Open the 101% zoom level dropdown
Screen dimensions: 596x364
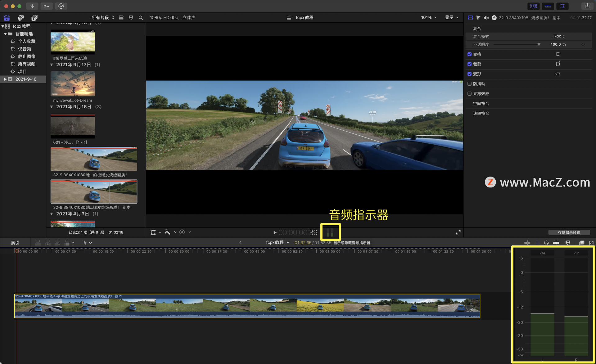[x=429, y=17]
